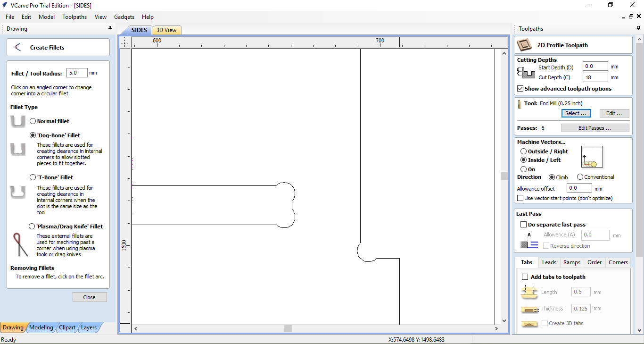
Task: Click the ruler origin crosshair icon
Action: pos(125,42)
